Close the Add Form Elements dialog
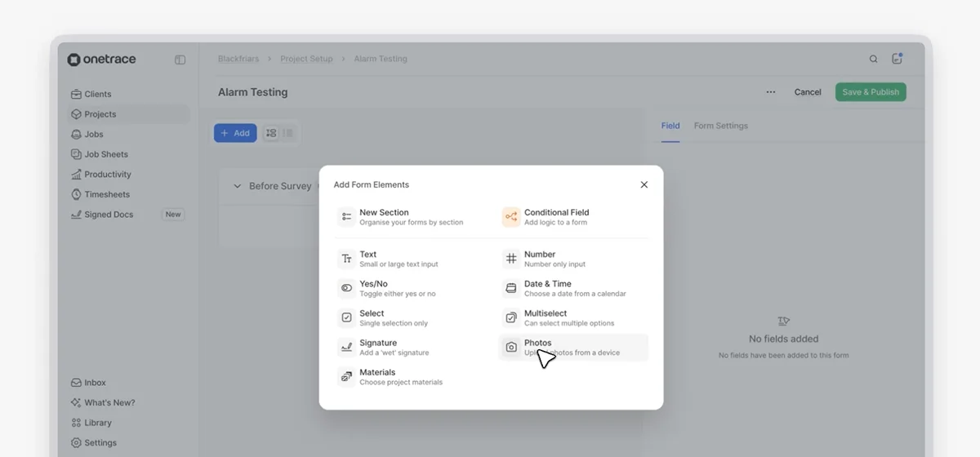This screenshot has height=457, width=980. pyautogui.click(x=644, y=185)
